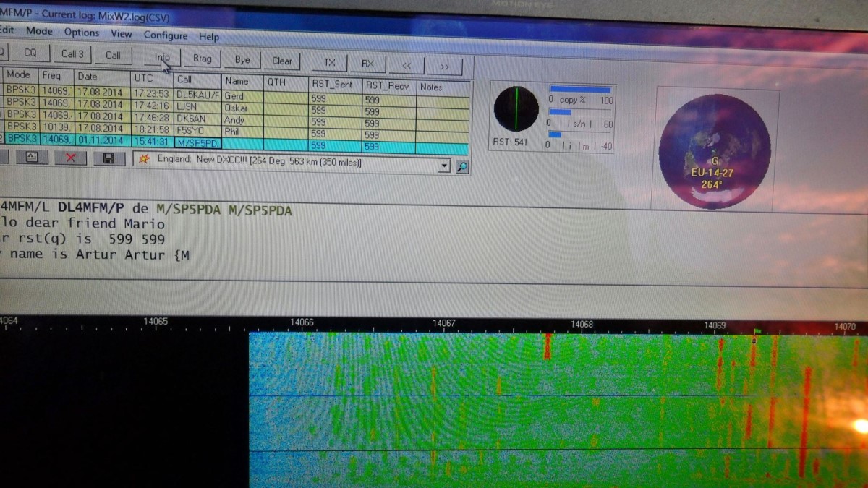This screenshot has width=868, height=488.
Task: Expand the DXCC info dropdown arrow
Action: [444, 166]
